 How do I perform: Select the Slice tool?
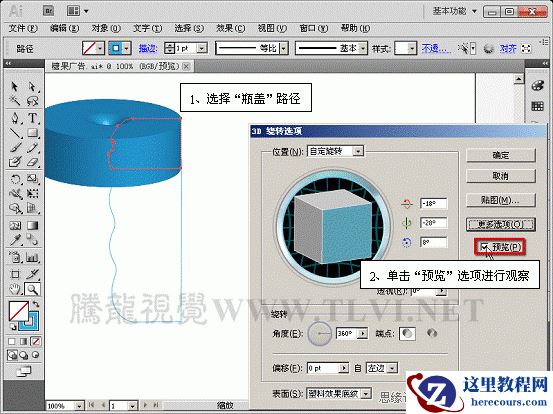tap(32, 274)
